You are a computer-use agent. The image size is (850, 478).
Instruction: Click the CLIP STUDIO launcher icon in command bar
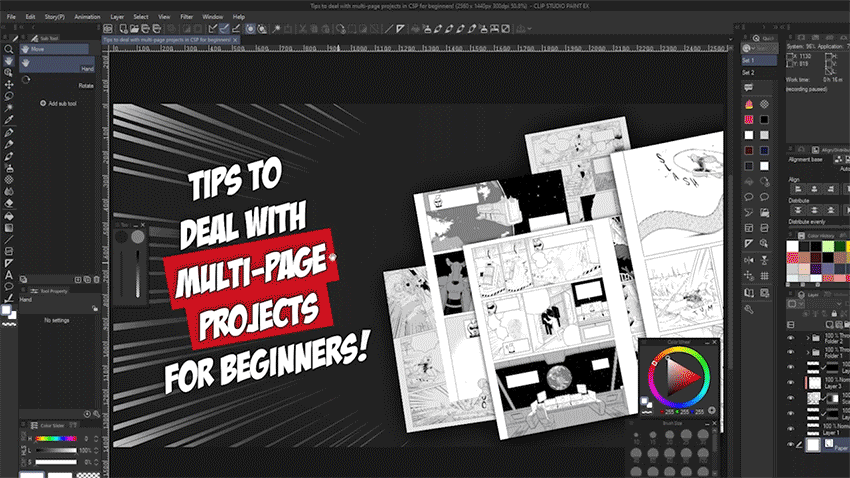pyautogui.click(x=108, y=29)
